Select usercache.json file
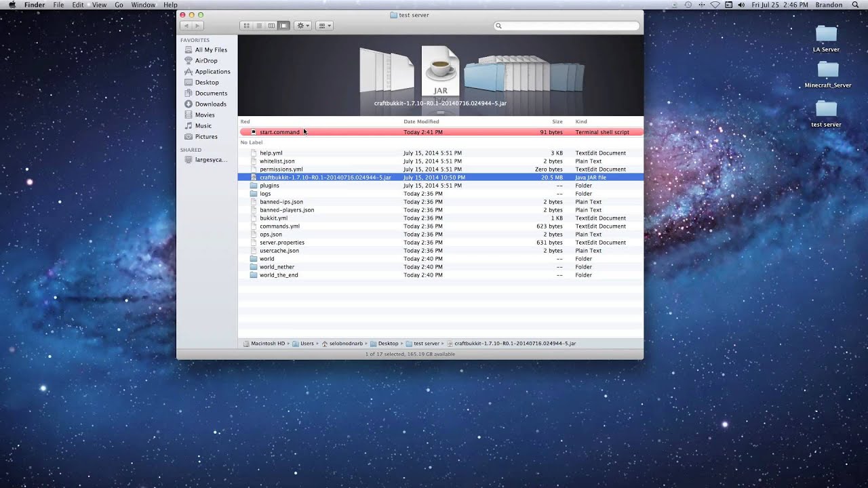The image size is (868, 488). coord(441,250)
